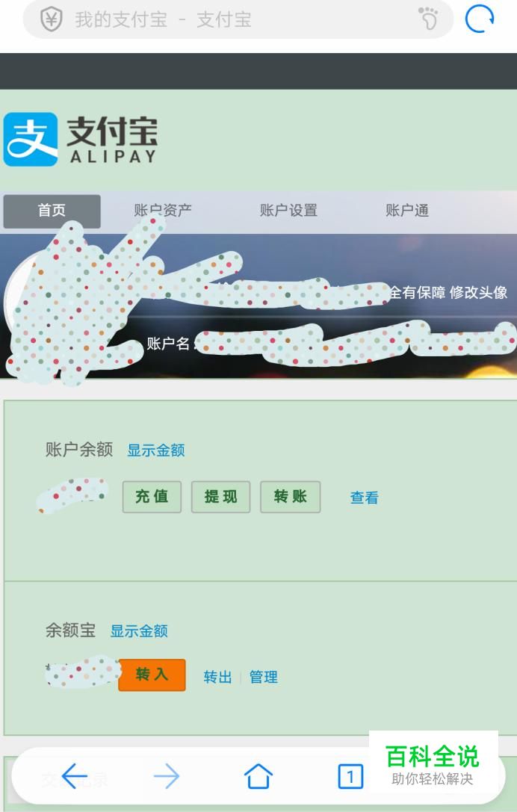Click the 转账 transfer button
This screenshot has height=812, width=517.
[x=290, y=497]
